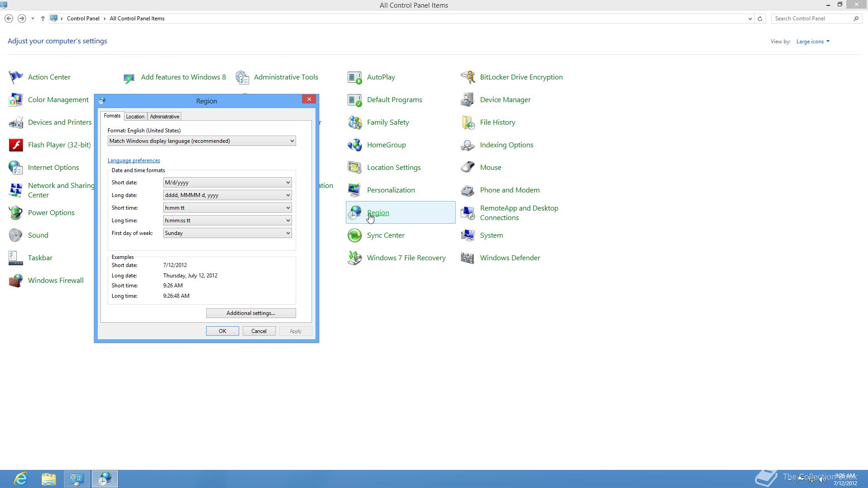Open the Mouse icon
Image resolution: width=868 pixels, height=488 pixels.
(x=468, y=168)
